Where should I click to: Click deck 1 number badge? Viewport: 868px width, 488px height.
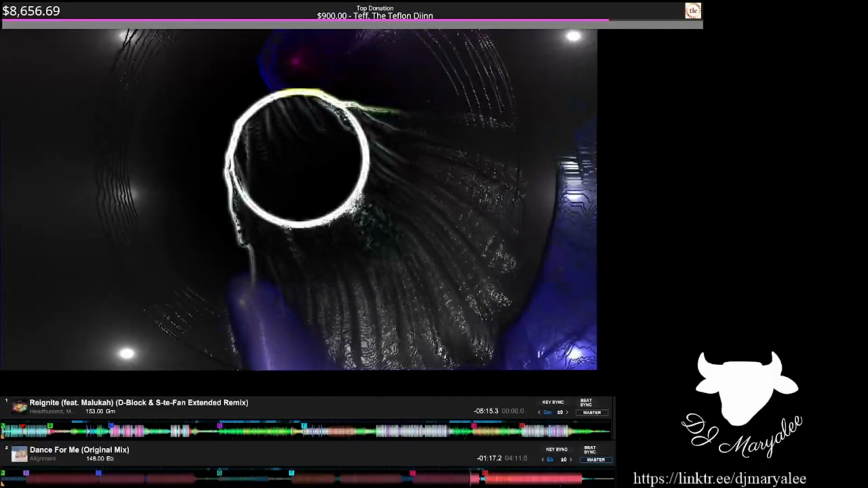coord(5,400)
